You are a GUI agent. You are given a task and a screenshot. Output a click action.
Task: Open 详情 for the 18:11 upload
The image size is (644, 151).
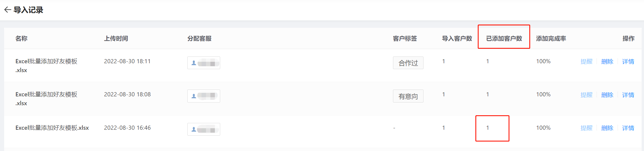click(x=628, y=61)
